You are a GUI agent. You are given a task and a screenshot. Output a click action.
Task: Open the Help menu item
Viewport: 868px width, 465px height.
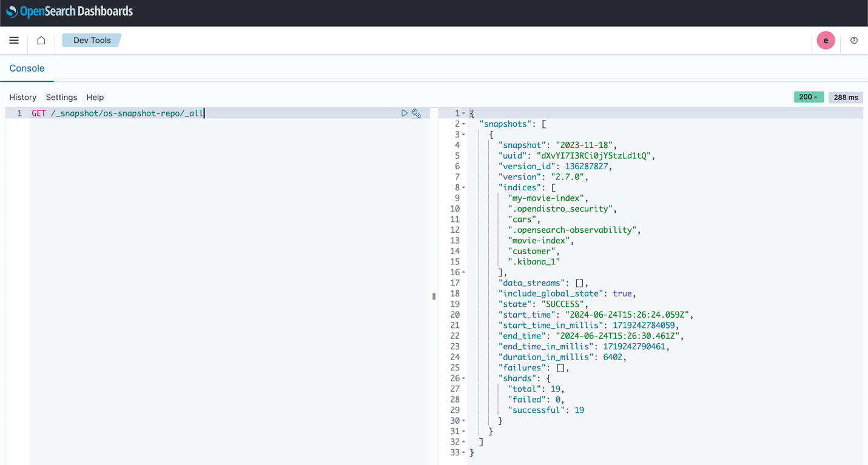tap(95, 98)
